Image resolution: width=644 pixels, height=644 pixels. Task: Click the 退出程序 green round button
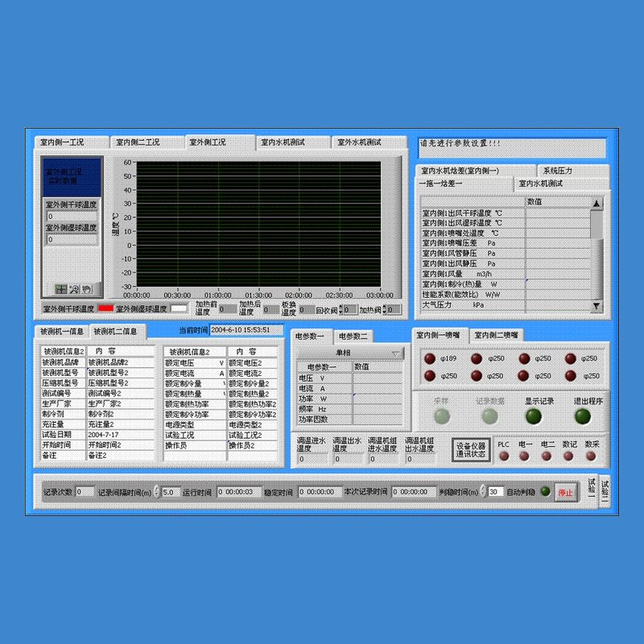click(x=582, y=416)
